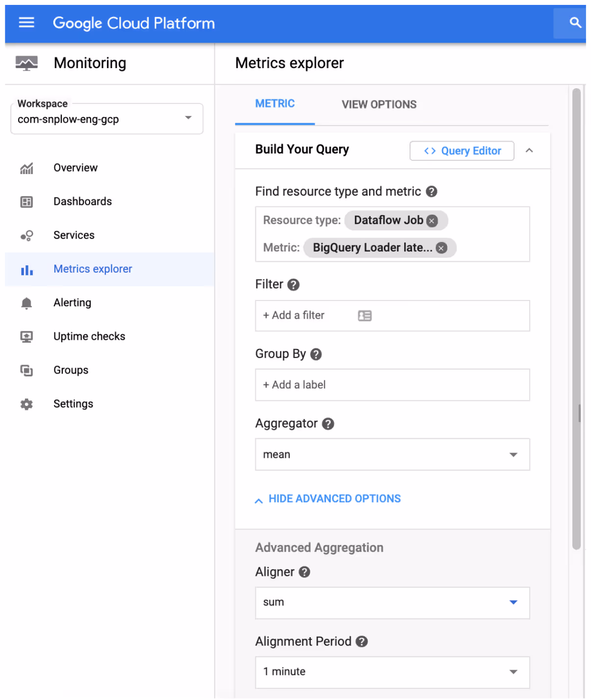Collapse the Build Your Query panel
This screenshot has height=700, width=591.
click(x=529, y=150)
